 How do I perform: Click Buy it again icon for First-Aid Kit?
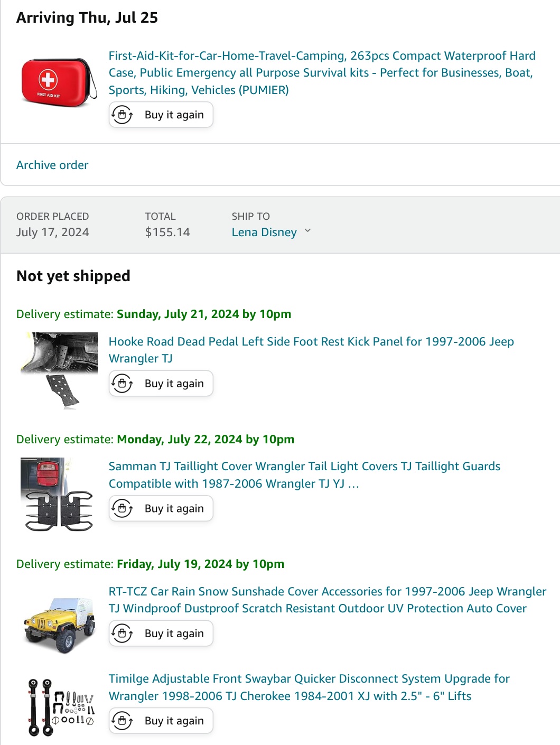(x=122, y=115)
